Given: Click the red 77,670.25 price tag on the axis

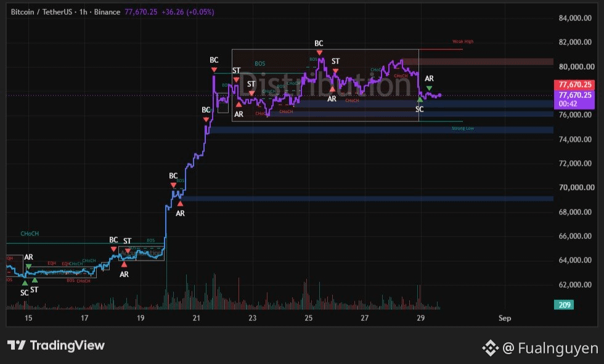Looking at the screenshot, I should click(x=574, y=84).
